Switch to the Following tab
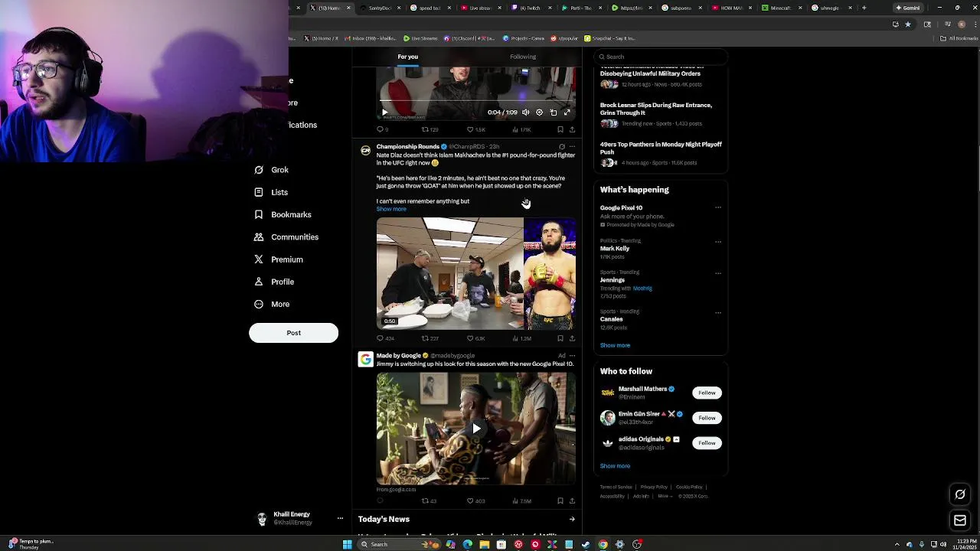980x551 pixels. (x=523, y=57)
